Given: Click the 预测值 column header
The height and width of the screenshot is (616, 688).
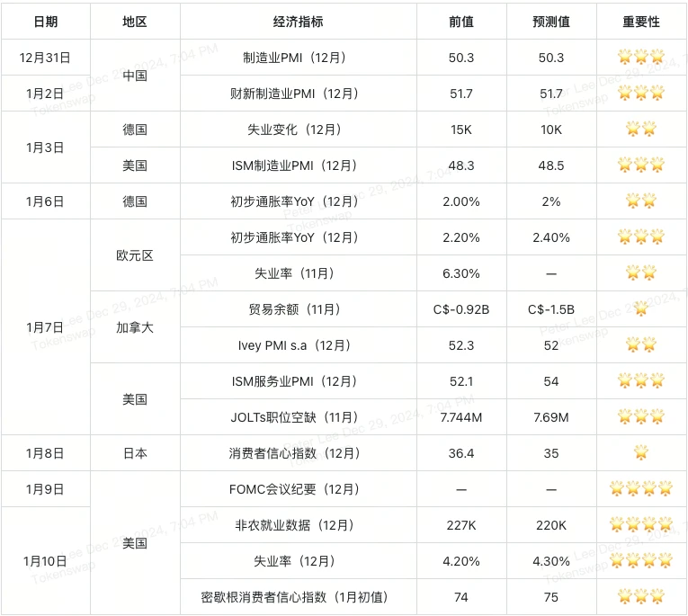Looking at the screenshot, I should 550,22.
